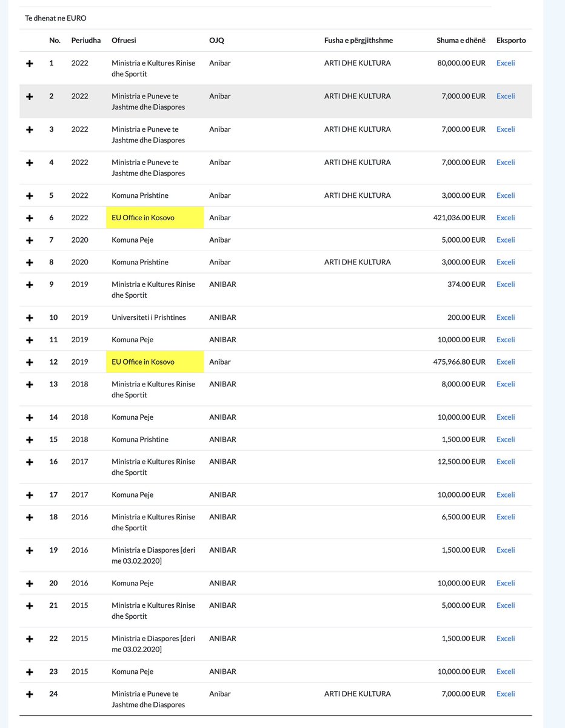Export row 1 via Exceli link
The width and height of the screenshot is (565, 728).
point(506,63)
